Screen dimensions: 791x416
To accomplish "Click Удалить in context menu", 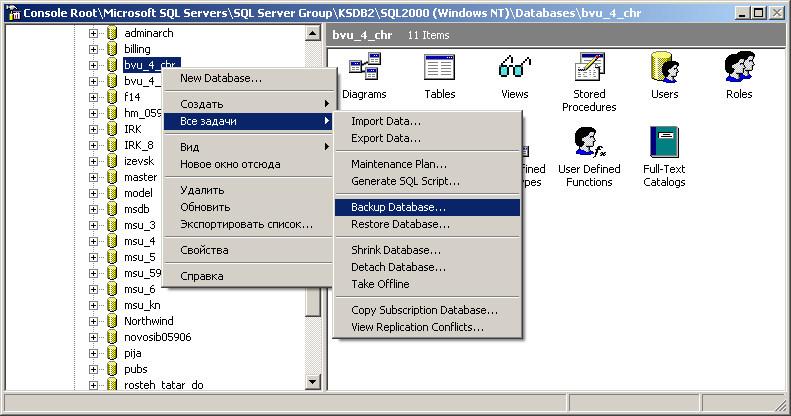I will (x=248, y=190).
